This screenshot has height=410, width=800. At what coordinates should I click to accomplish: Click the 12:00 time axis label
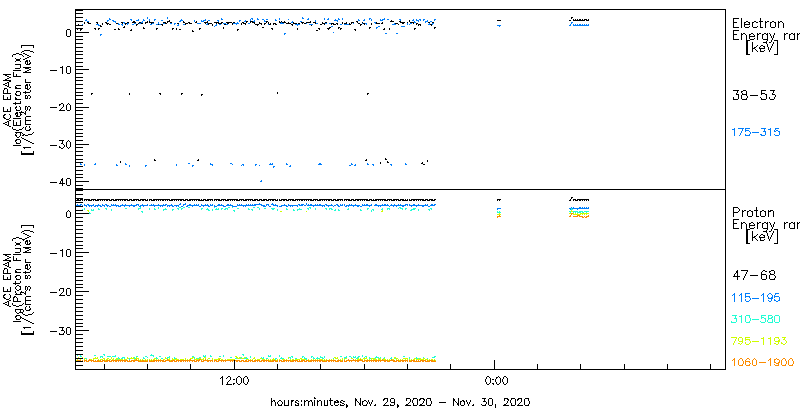tap(234, 380)
